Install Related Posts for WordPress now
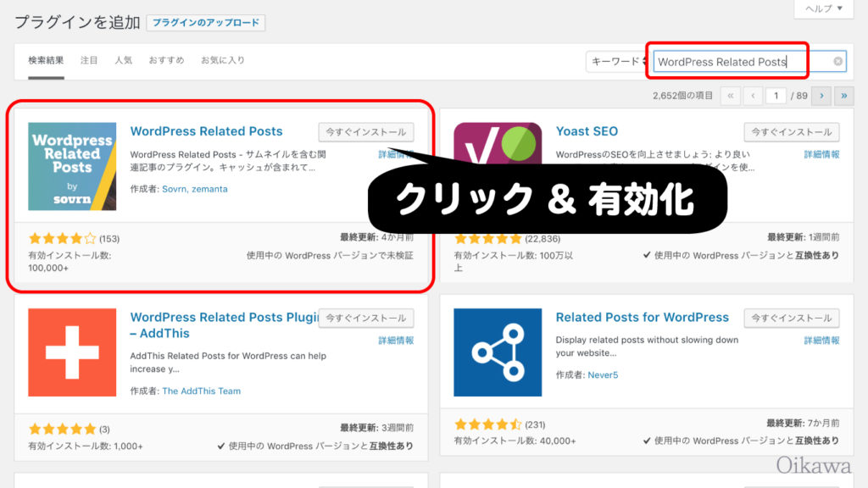The width and height of the screenshot is (868, 488). tap(792, 318)
